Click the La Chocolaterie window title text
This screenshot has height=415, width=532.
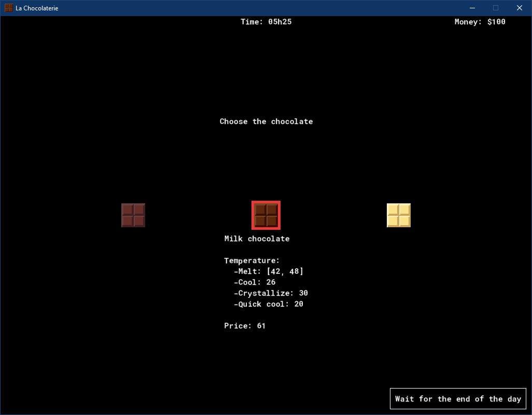tap(37, 8)
